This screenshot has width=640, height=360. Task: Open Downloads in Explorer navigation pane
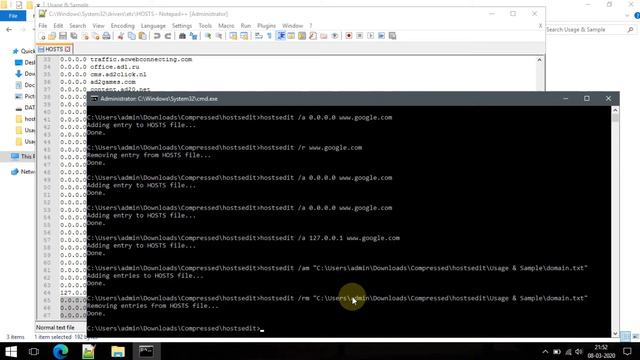coord(25,74)
